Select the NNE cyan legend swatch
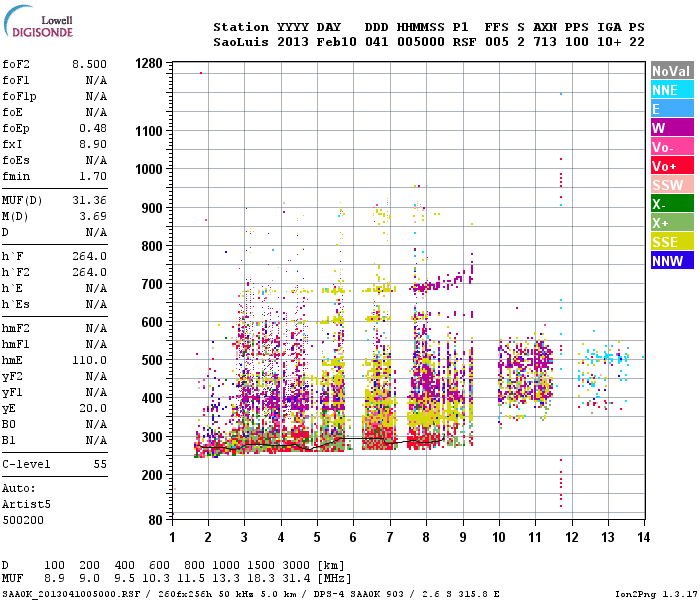Image resolution: width=700 pixels, height=600 pixels. pyautogui.click(x=672, y=90)
